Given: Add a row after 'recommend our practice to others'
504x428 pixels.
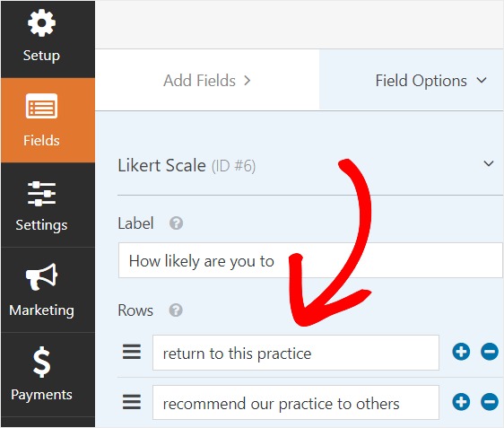Looking at the screenshot, I should 461,402.
